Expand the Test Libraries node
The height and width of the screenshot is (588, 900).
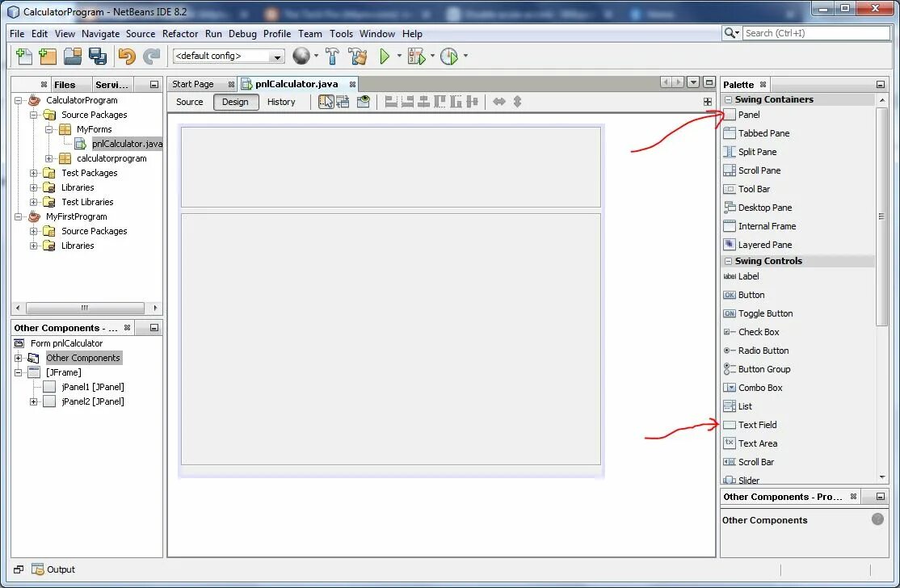pos(34,203)
